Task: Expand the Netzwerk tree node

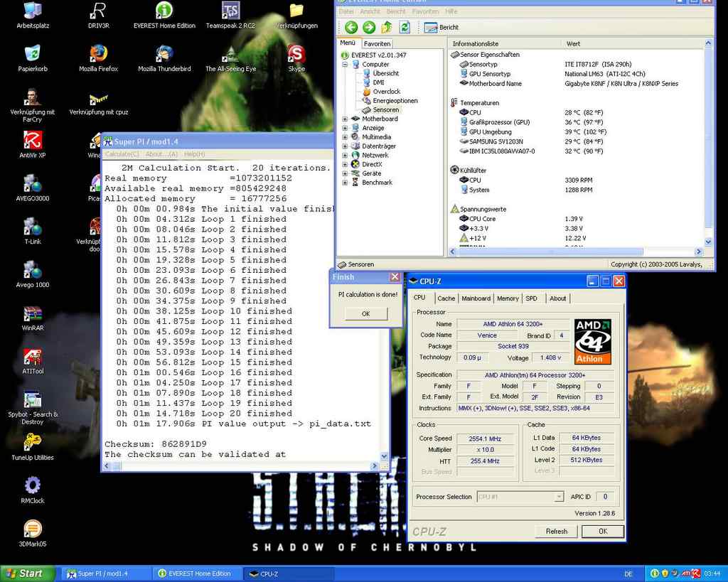Action: 345,156
